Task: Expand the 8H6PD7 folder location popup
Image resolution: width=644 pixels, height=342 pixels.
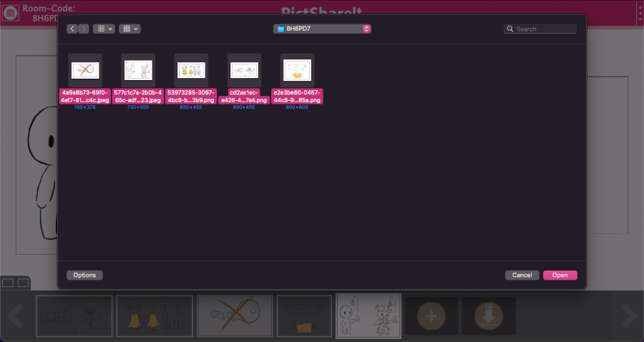Action: point(322,29)
